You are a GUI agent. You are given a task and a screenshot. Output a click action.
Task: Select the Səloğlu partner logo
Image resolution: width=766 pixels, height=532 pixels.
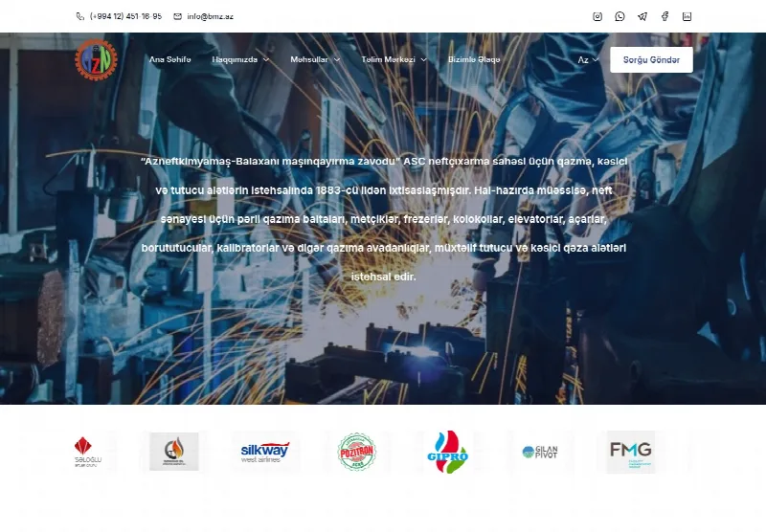tap(88, 452)
